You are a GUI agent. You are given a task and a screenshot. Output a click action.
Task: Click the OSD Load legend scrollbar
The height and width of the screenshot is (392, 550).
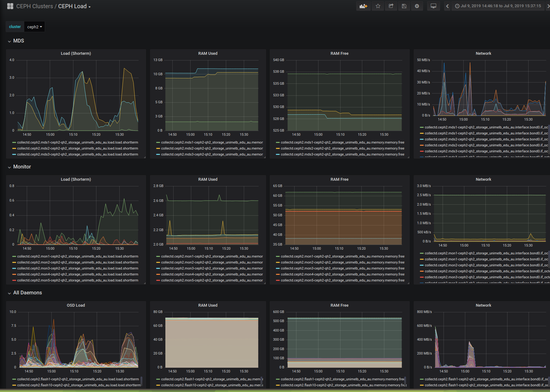click(x=141, y=381)
